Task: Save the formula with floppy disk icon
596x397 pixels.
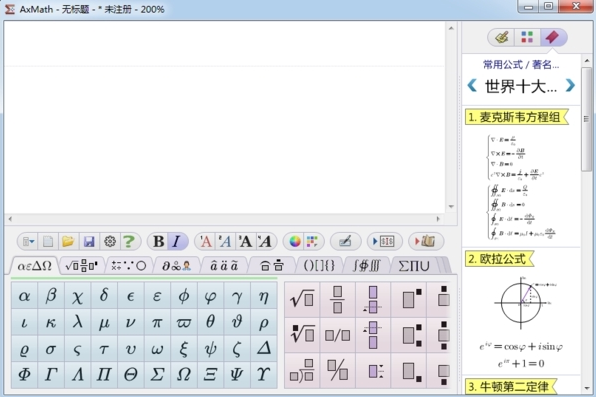Action: pos(89,241)
